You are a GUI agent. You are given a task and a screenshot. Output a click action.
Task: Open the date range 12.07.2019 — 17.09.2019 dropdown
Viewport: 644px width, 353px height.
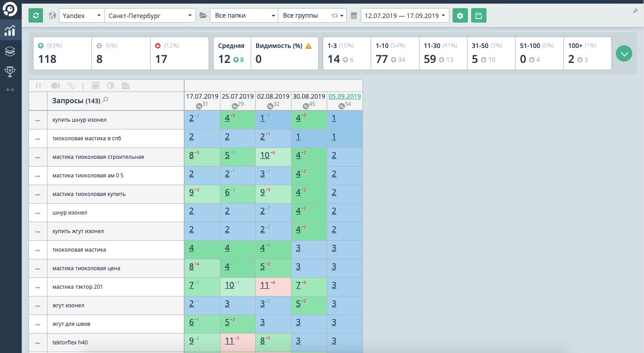(x=405, y=15)
